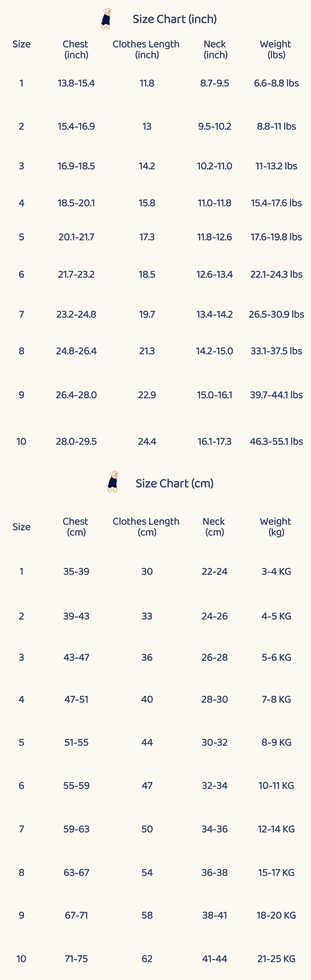Click the 28.0-29.5 chest measurement
This screenshot has width=311, height=980.
tap(76, 441)
